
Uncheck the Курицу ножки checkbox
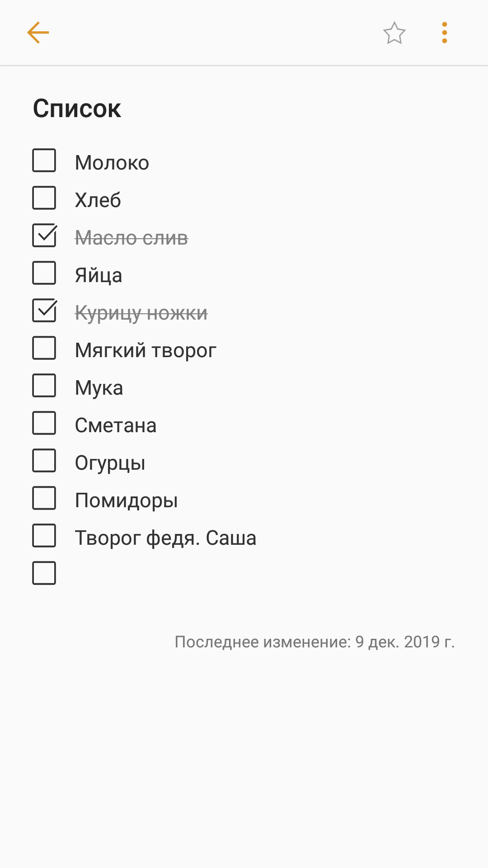tap(44, 311)
